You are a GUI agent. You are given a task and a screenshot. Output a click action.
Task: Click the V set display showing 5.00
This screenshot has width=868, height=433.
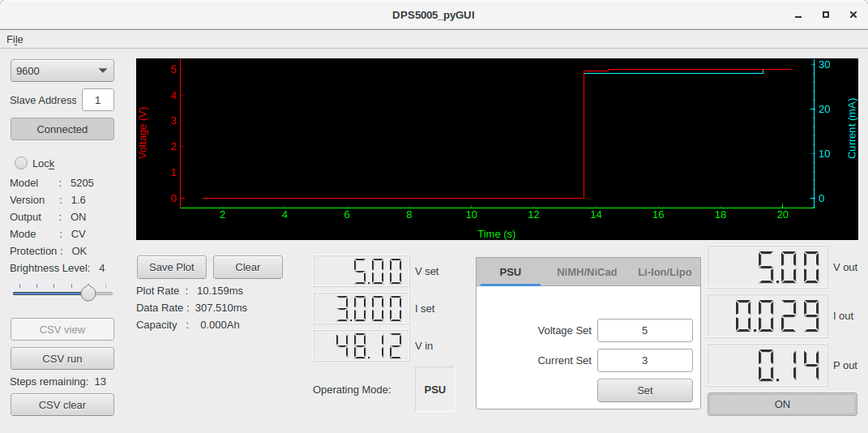(x=361, y=271)
